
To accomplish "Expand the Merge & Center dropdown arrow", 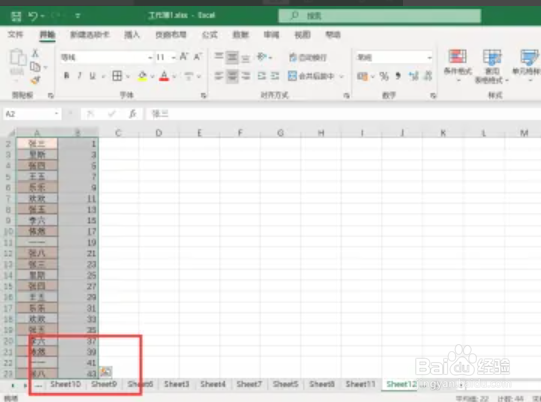I will 341,76.
